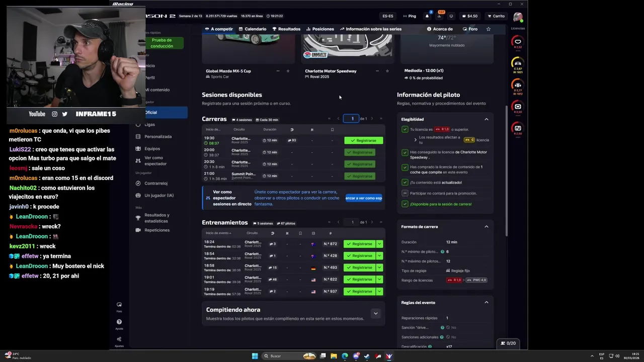Open the Acerca de info link

pyautogui.click(x=440, y=29)
